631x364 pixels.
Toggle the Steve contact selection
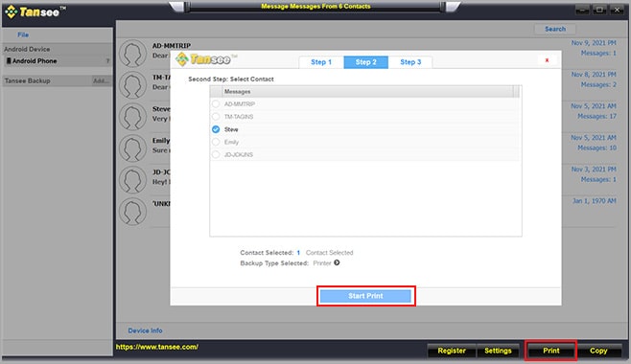[x=216, y=129]
